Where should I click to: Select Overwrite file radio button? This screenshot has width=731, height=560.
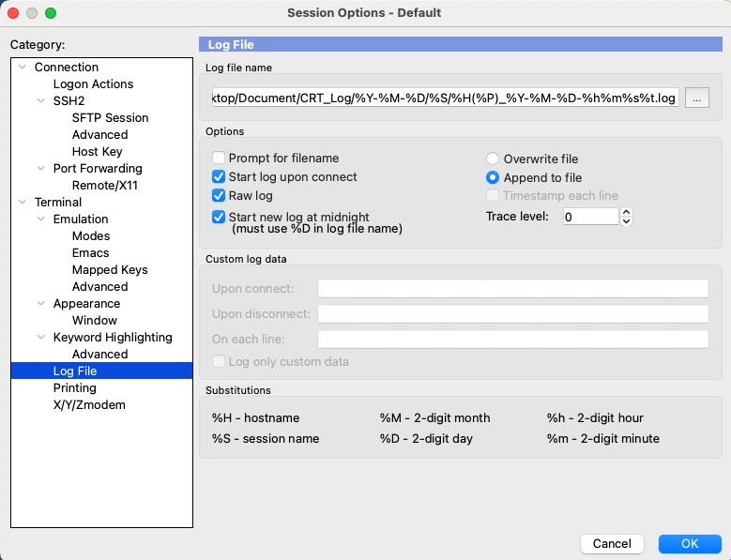[493, 159]
